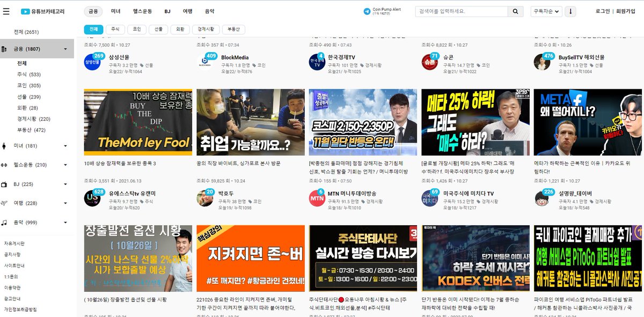Open 취업 가능할까요 video thumbnail

251,122
